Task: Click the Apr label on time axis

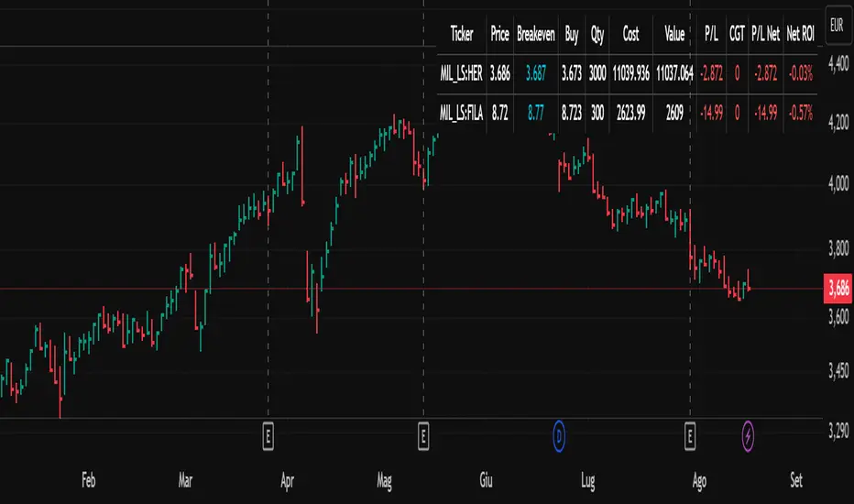Action: click(287, 480)
